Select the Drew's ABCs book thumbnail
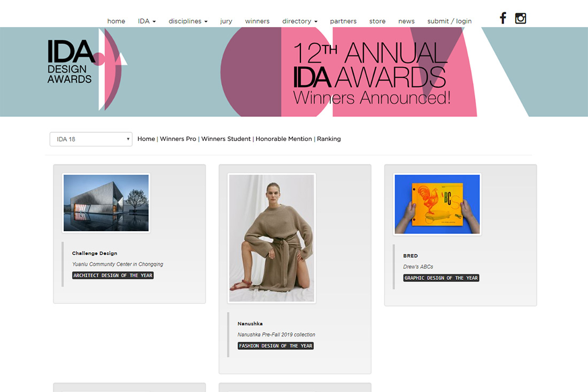This screenshot has width=588, height=392. coord(437,204)
